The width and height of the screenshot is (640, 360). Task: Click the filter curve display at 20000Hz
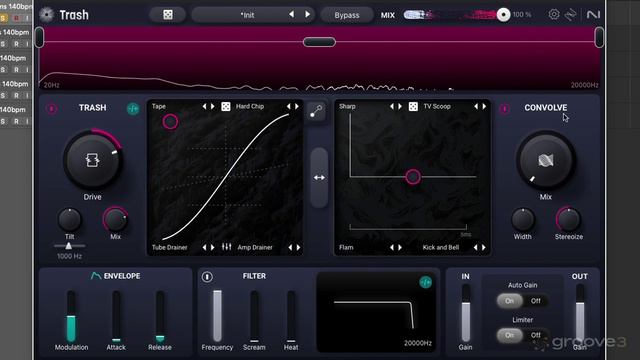[x=376, y=312]
